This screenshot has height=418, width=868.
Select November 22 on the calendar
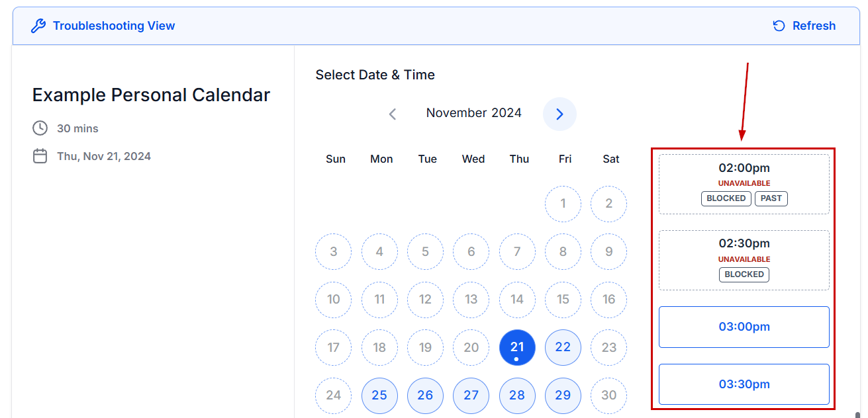(563, 347)
